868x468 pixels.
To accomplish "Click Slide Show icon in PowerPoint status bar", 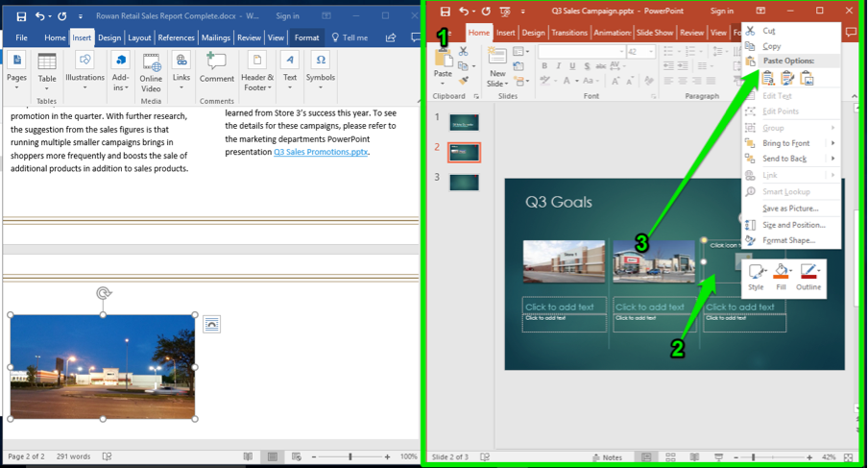I will tap(718, 457).
